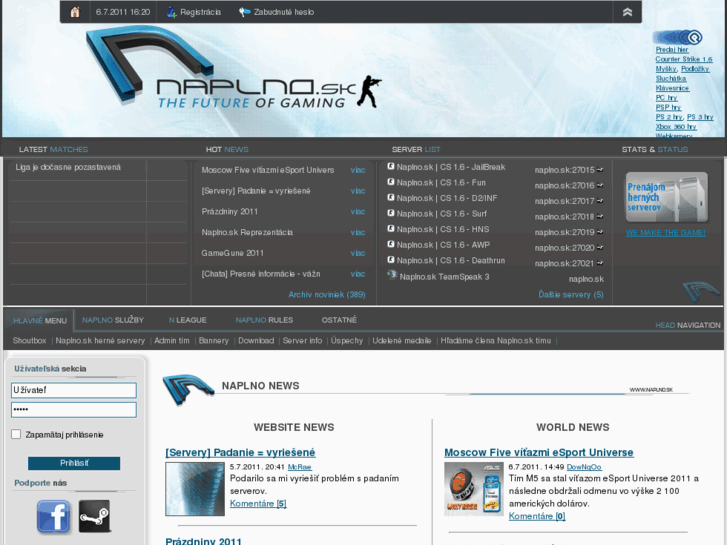Viewport: 727px width, 545px height.
Task: Click viac next to GameGune 2011
Action: point(357,253)
